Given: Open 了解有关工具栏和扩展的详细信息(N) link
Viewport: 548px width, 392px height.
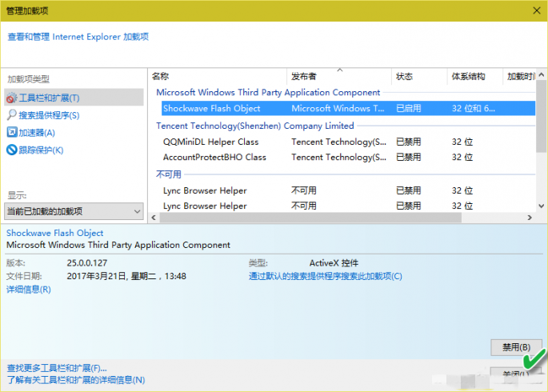Looking at the screenshot, I should tap(76, 380).
